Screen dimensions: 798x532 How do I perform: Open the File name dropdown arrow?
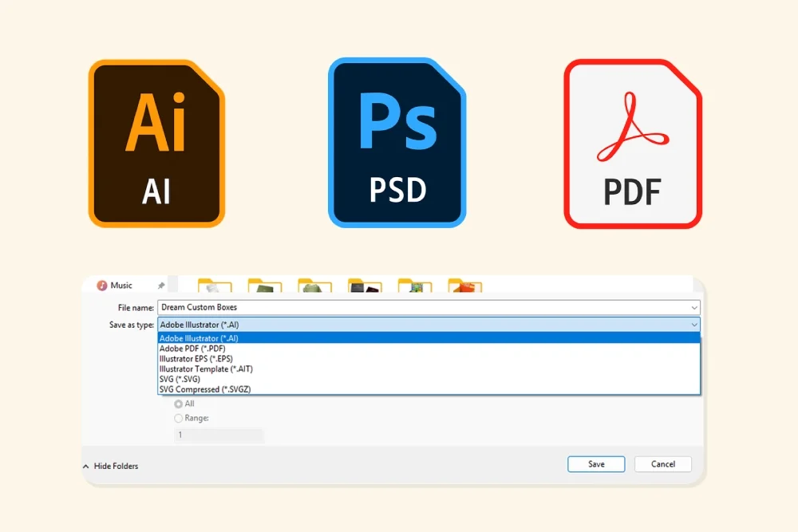coord(693,307)
